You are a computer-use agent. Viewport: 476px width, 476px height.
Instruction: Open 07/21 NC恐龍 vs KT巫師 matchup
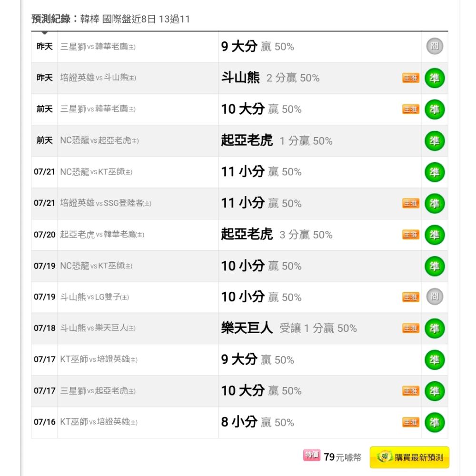[x=96, y=172]
